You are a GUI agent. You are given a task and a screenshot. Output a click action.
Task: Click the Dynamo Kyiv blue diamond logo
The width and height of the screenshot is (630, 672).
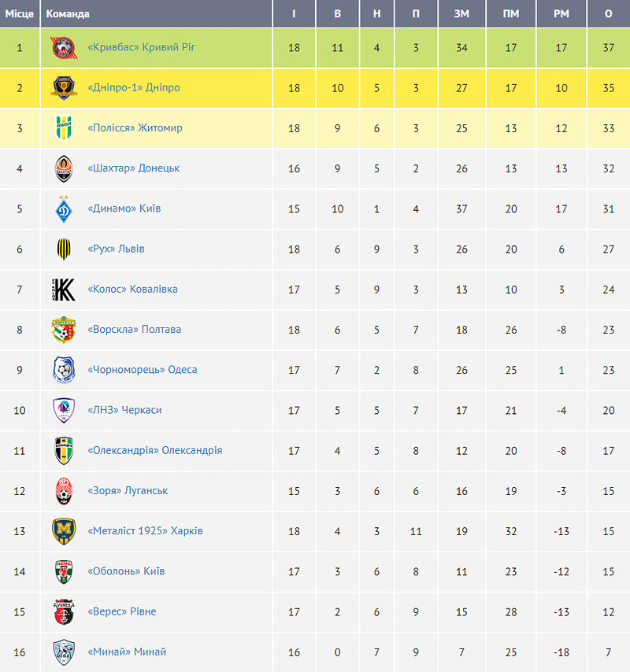tap(64, 209)
